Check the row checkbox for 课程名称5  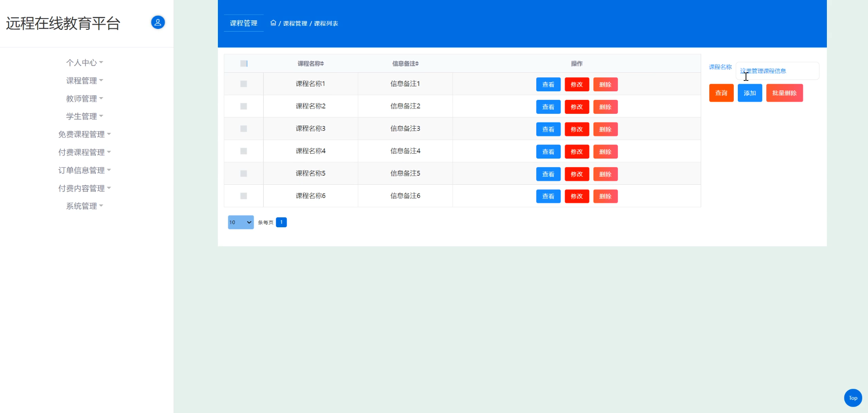(x=244, y=174)
